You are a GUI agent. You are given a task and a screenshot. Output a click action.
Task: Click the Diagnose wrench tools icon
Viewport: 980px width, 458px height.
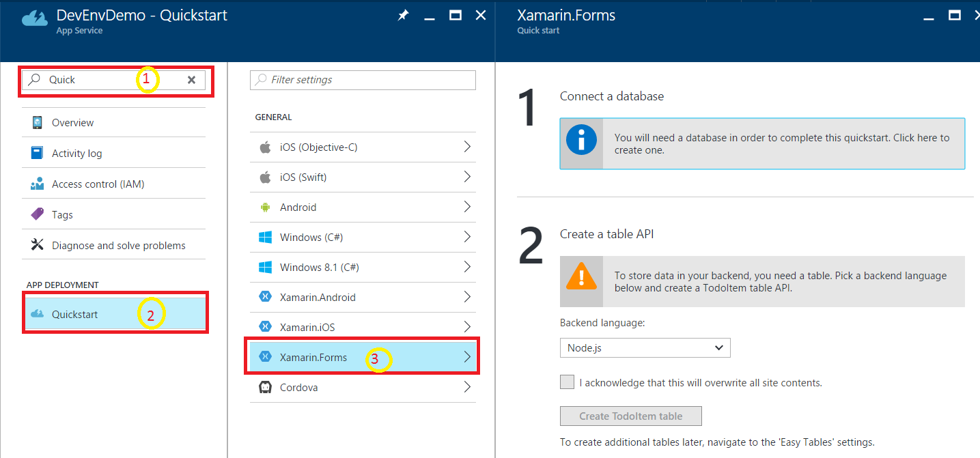click(x=37, y=245)
